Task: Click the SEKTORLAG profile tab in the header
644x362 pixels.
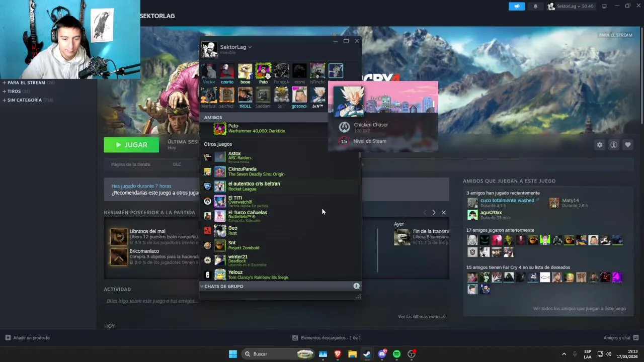Action: tap(157, 16)
